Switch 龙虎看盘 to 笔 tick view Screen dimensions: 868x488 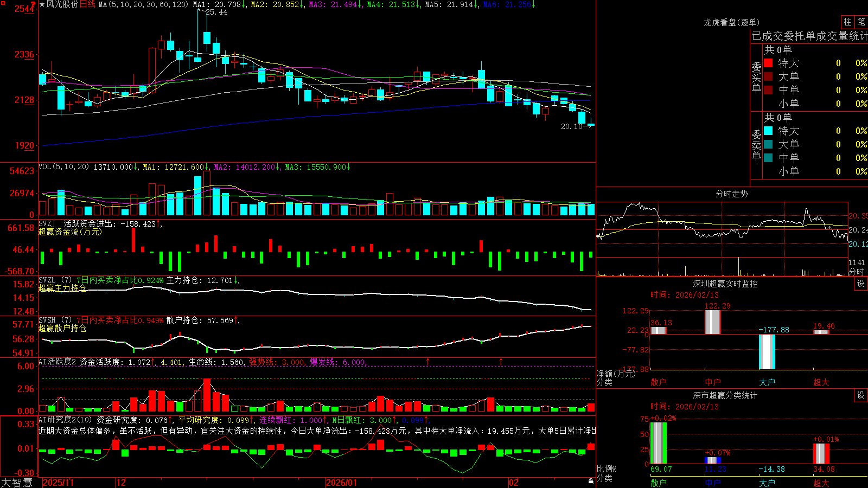click(861, 22)
